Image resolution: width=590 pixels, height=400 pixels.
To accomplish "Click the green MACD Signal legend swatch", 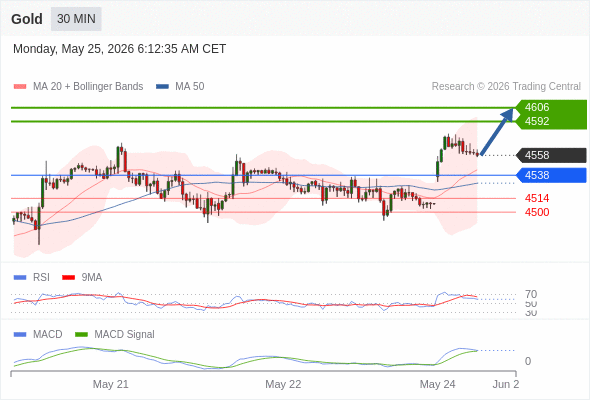I will point(81,335).
